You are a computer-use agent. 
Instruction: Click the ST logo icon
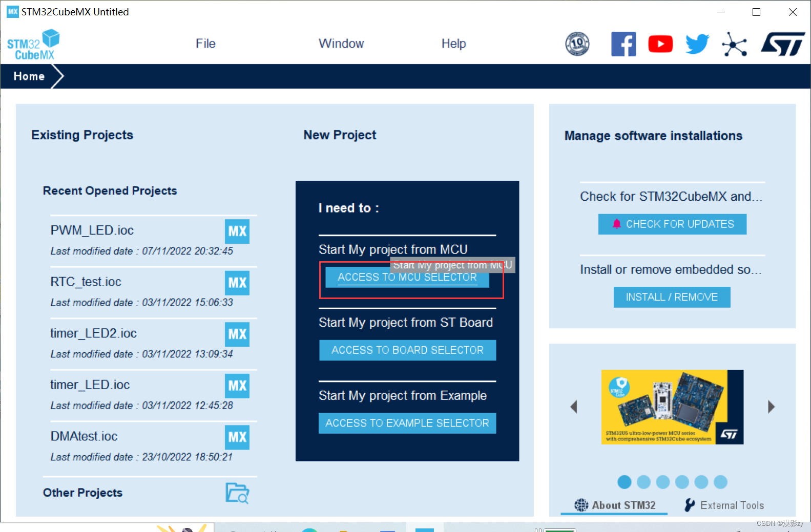tap(783, 44)
